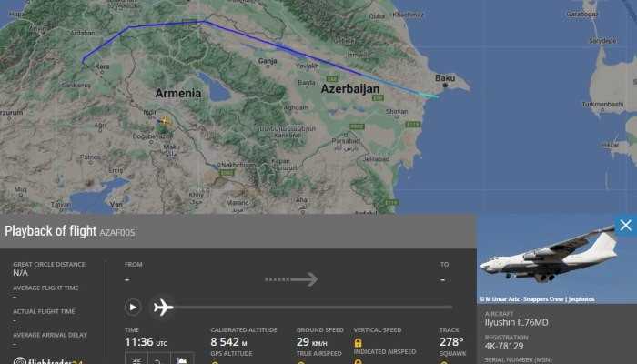Click the locked Vertical Speed padlock icon
This screenshot has height=364, width=637.
358,342
